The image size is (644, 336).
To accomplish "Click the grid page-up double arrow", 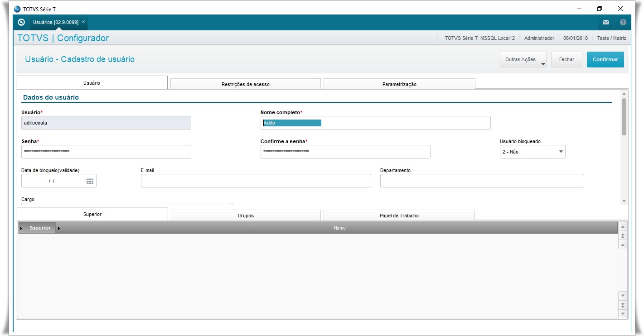I will pos(623,236).
